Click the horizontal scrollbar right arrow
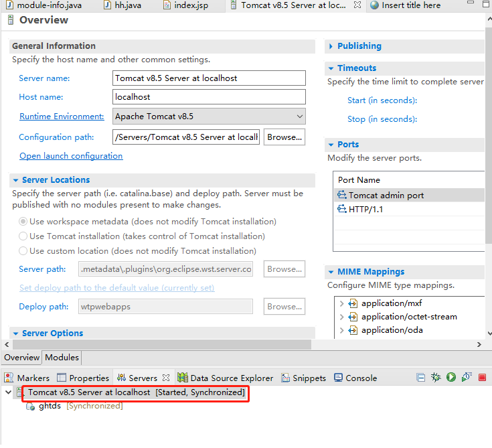This screenshot has height=448, width=492. pyautogui.click(x=479, y=344)
